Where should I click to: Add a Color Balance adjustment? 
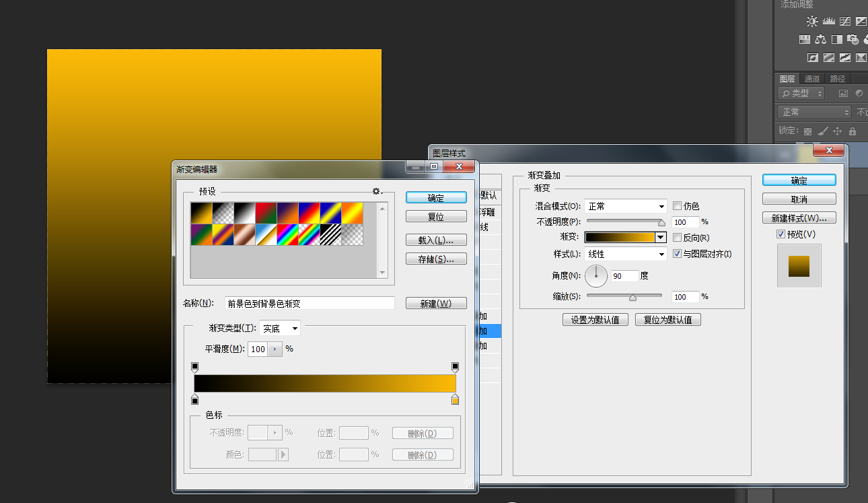tap(820, 39)
